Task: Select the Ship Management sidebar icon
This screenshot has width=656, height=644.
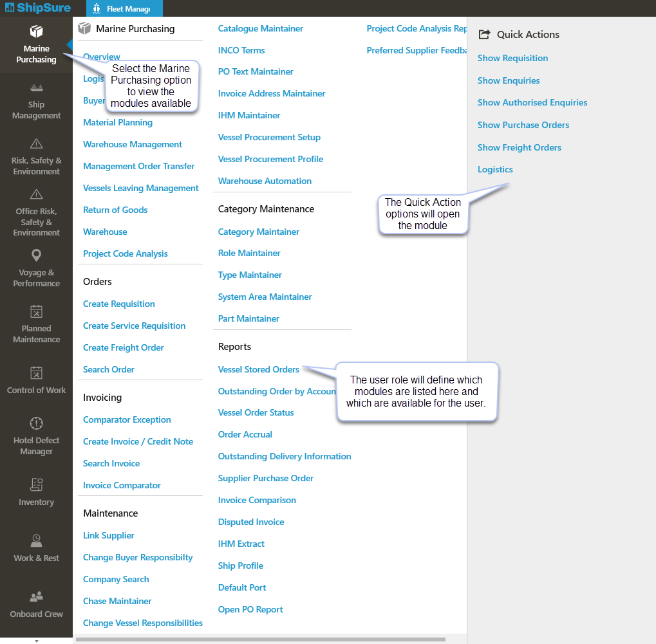Action: [36, 89]
